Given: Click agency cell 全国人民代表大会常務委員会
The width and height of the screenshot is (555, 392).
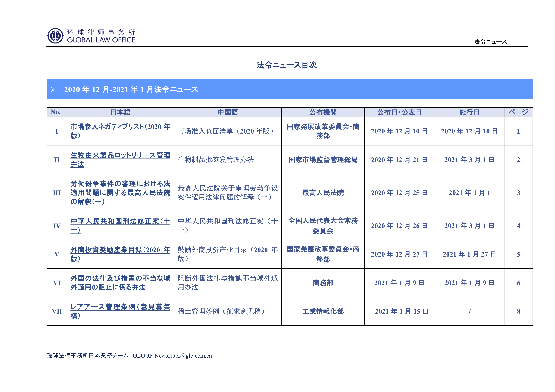Looking at the screenshot, I should (323, 226).
